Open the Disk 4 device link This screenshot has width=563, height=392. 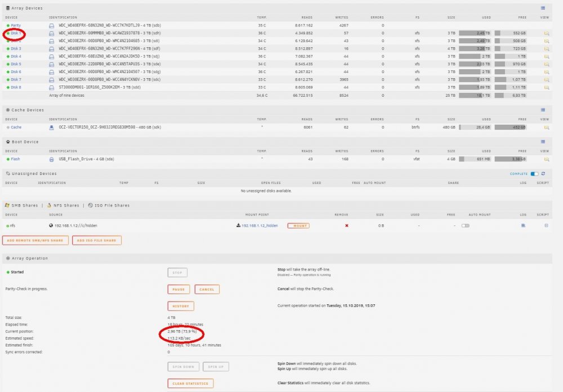(x=16, y=56)
